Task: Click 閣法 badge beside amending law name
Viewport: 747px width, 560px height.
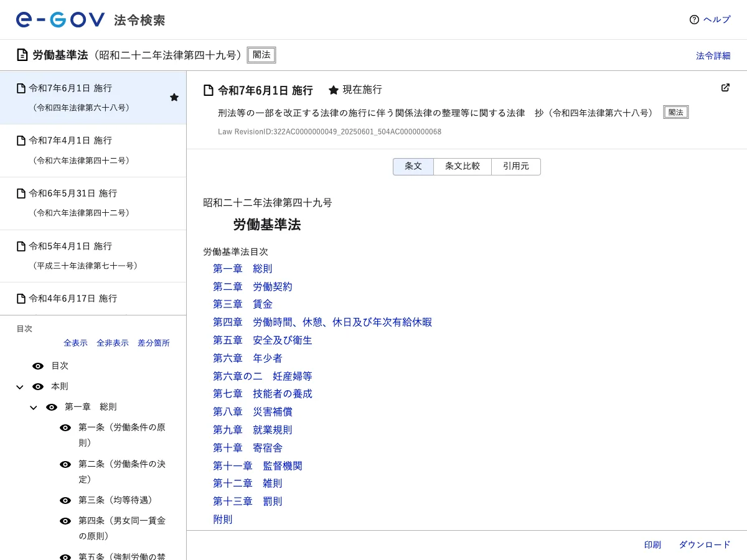Action: click(x=676, y=112)
